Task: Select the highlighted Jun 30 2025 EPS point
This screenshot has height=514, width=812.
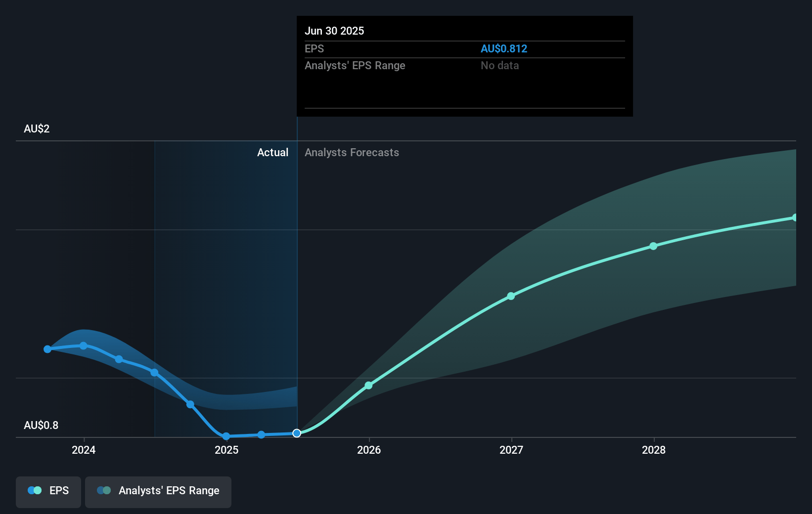Action: point(297,433)
